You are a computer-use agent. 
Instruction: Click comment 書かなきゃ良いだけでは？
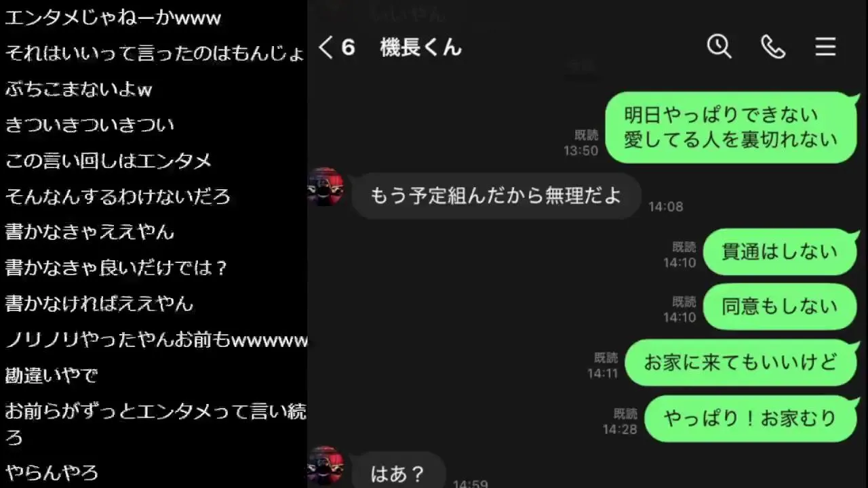click(x=116, y=268)
